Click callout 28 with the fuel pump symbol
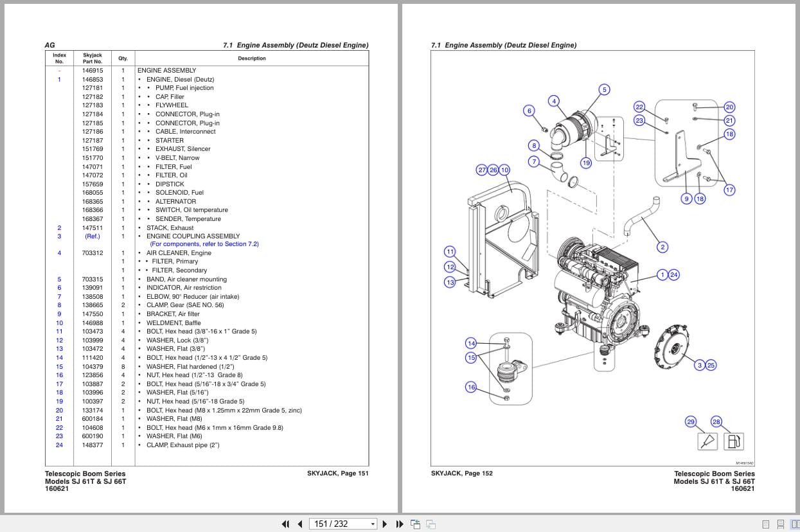This screenshot has height=532, width=800. (716, 422)
